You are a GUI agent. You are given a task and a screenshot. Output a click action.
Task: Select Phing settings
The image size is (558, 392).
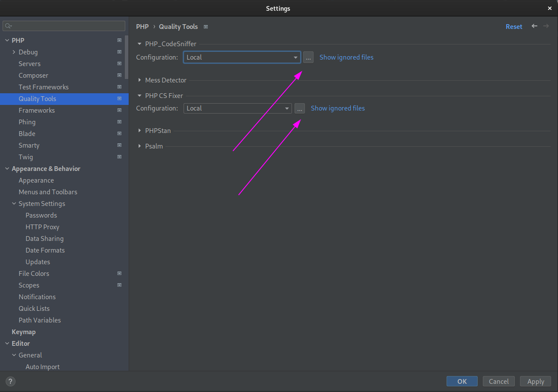coord(27,122)
